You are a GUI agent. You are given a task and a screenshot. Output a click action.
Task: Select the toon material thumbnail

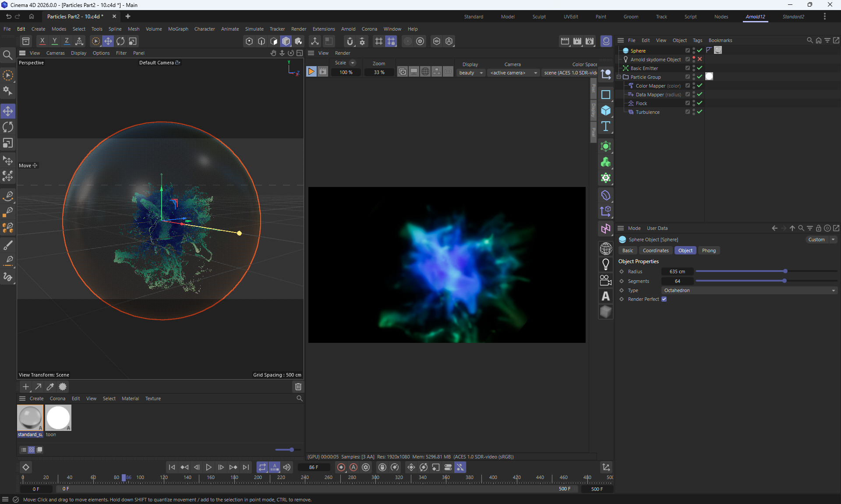(x=58, y=418)
